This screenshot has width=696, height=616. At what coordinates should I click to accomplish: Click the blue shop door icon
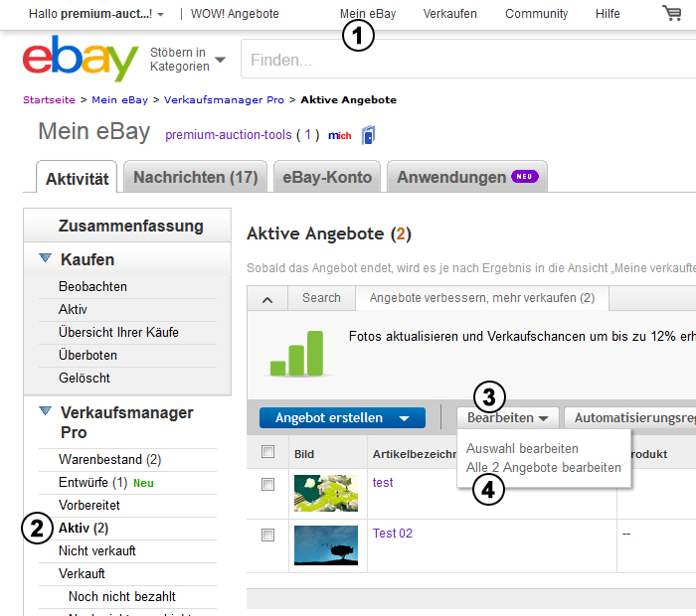point(369,135)
